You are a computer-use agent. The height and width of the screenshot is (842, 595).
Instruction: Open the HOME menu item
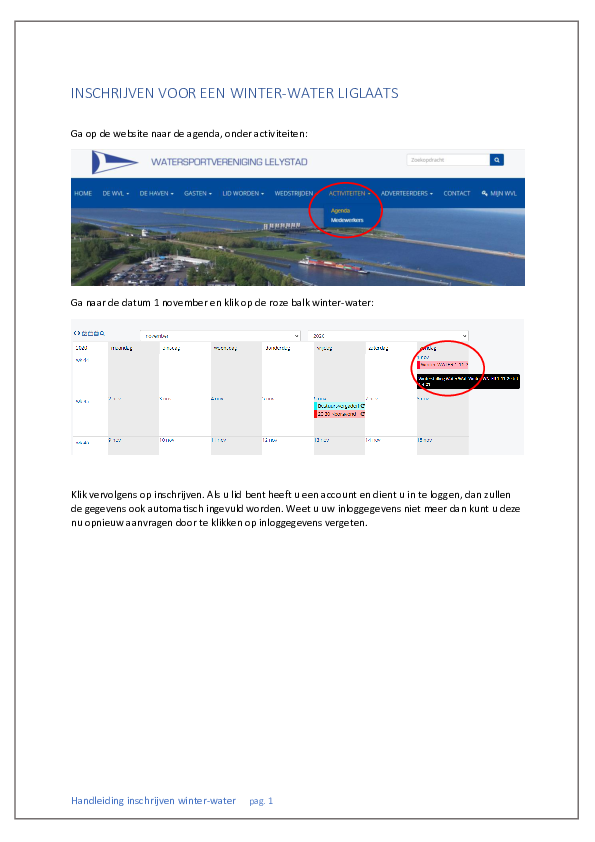click(83, 193)
